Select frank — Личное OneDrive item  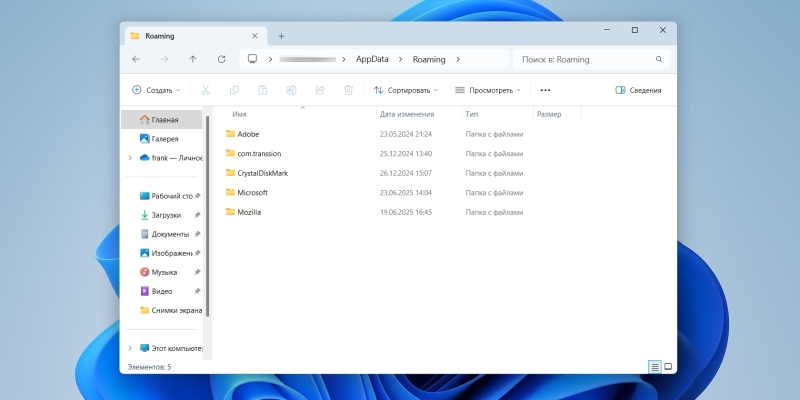170,158
